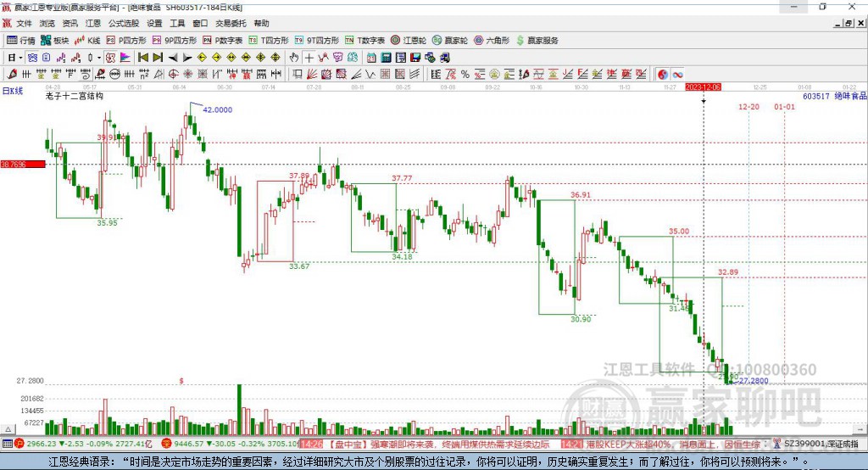The height and width of the screenshot is (470, 868).
Task: Open the 六角形 hexagon tool
Action: (492, 41)
